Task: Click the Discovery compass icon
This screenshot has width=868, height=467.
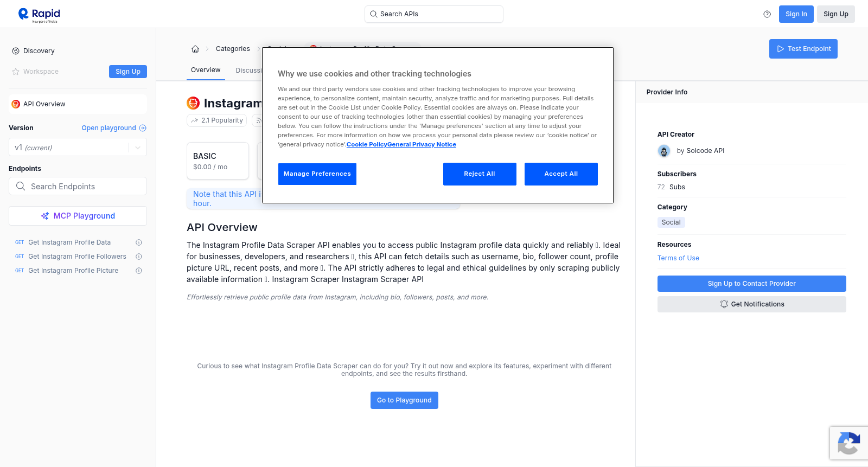Action: click(x=16, y=51)
